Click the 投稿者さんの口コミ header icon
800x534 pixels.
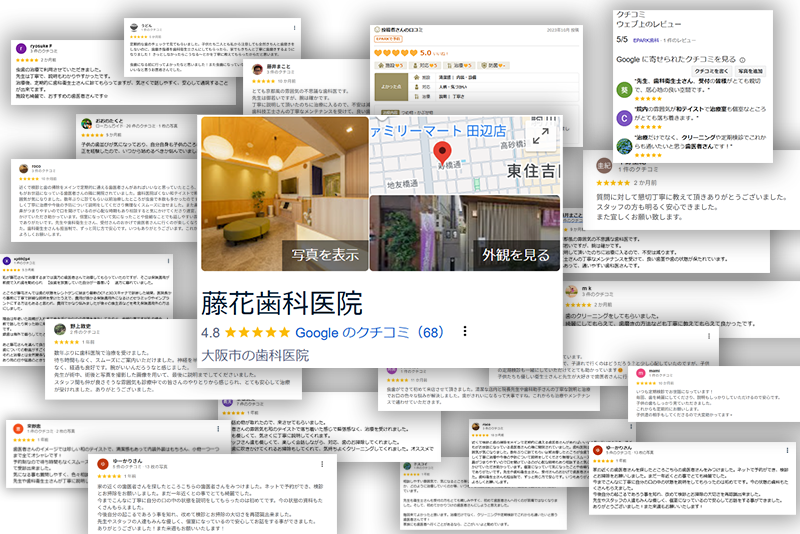tap(378, 30)
